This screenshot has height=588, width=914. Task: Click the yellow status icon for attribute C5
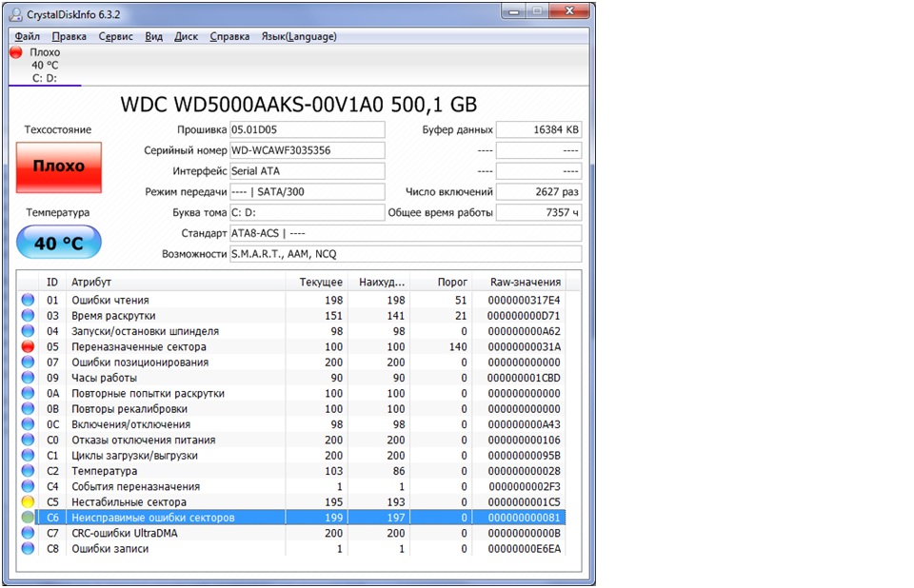pos(28,501)
